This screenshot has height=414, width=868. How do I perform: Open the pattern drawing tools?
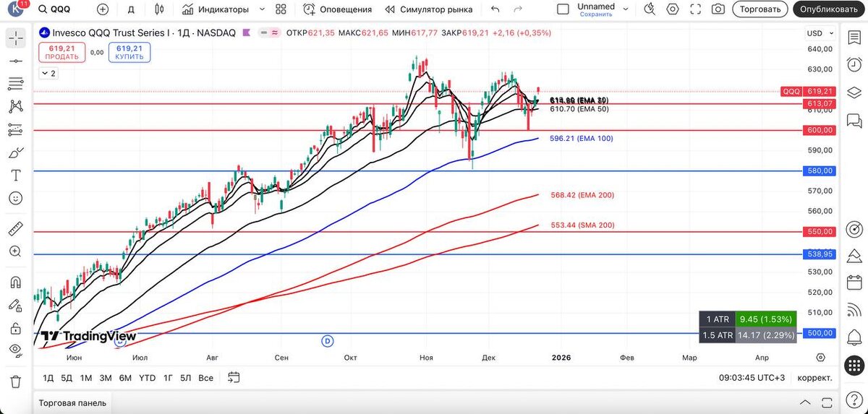tap(16, 107)
